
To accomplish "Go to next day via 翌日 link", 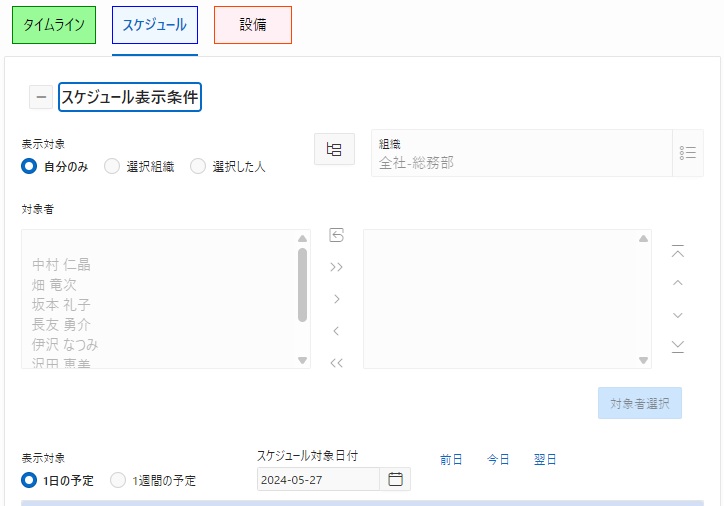I will pos(545,459).
